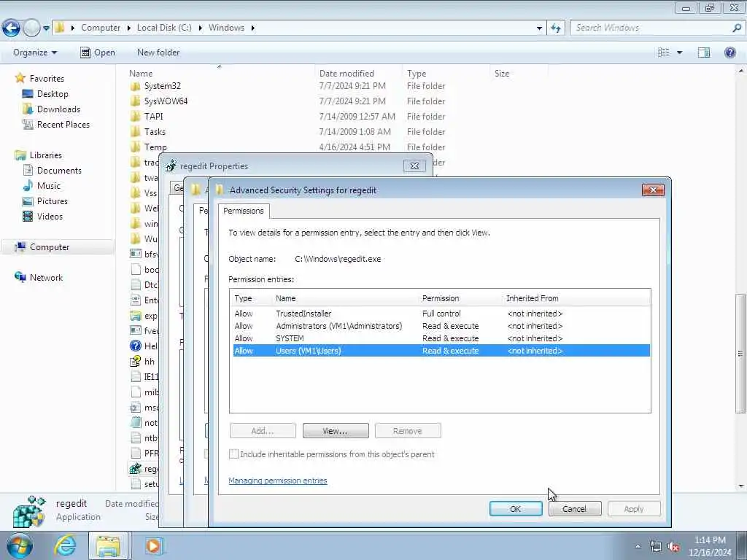Close the Advanced Security Settings dialog

(x=653, y=190)
